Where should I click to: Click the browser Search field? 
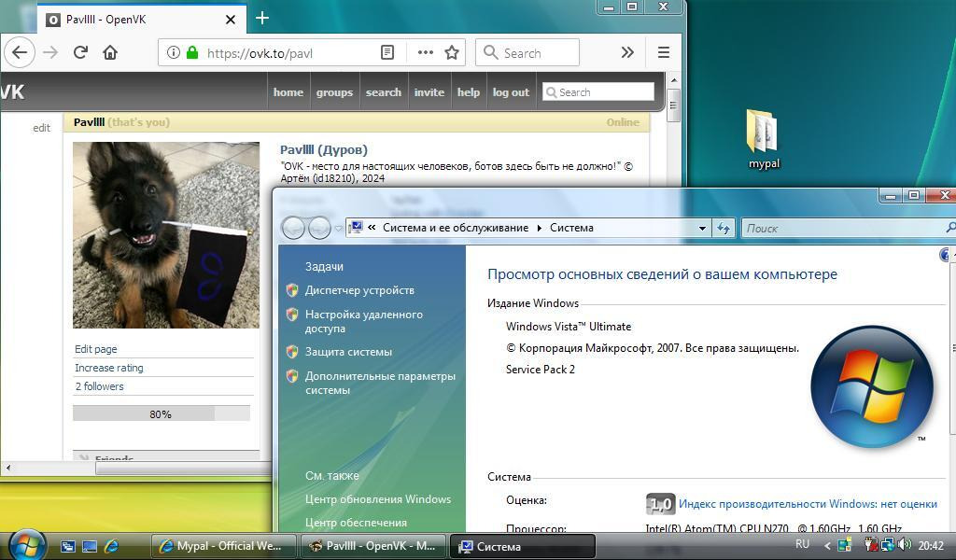tap(527, 52)
